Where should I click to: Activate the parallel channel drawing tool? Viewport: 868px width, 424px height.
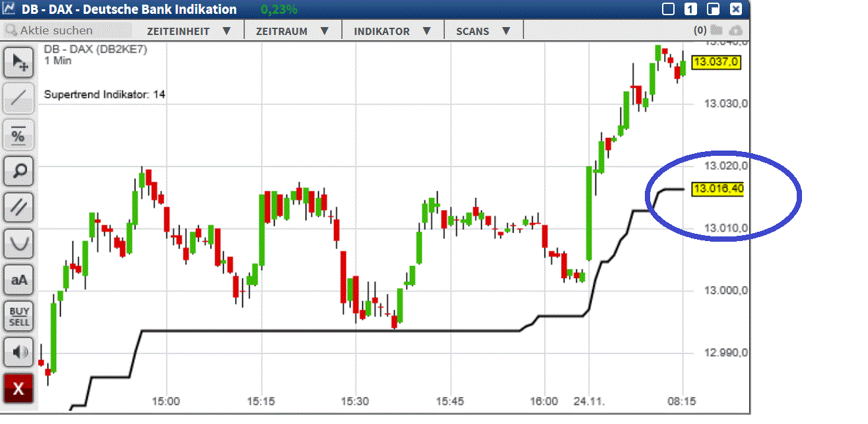click(18, 207)
